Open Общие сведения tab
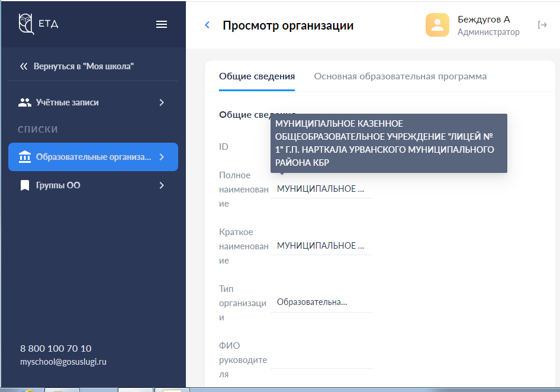 pyautogui.click(x=257, y=76)
